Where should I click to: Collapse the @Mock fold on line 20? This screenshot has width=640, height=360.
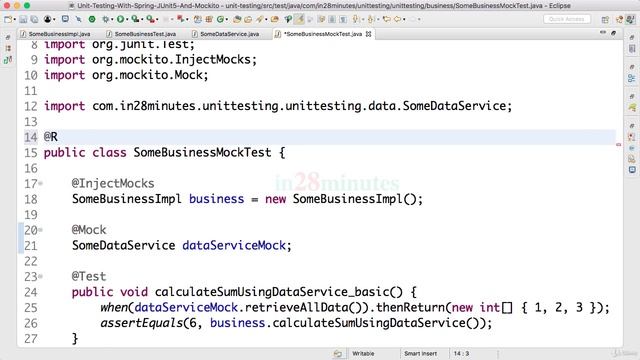[40, 230]
